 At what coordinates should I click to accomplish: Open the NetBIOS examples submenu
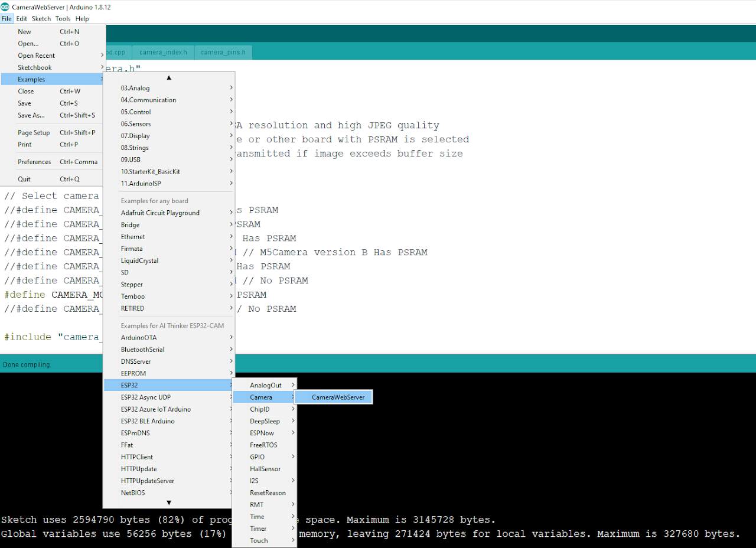[x=169, y=492]
